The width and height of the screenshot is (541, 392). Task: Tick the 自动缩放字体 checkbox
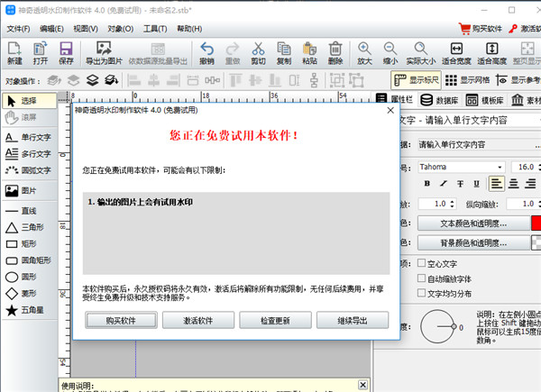[x=421, y=278]
